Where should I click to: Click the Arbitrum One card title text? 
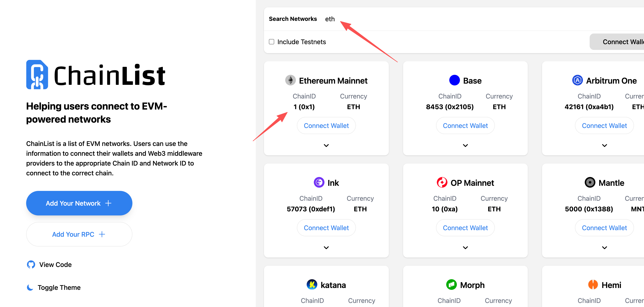tap(611, 81)
